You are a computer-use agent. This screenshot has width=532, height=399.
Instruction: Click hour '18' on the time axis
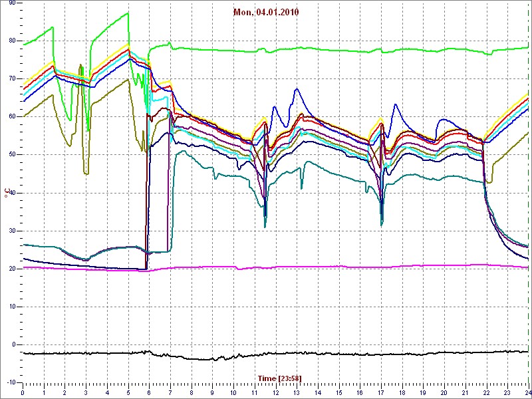[x=402, y=392]
